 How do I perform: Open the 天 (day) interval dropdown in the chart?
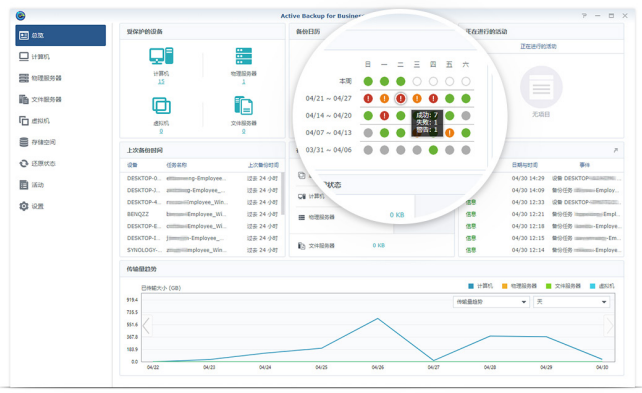pos(572,302)
